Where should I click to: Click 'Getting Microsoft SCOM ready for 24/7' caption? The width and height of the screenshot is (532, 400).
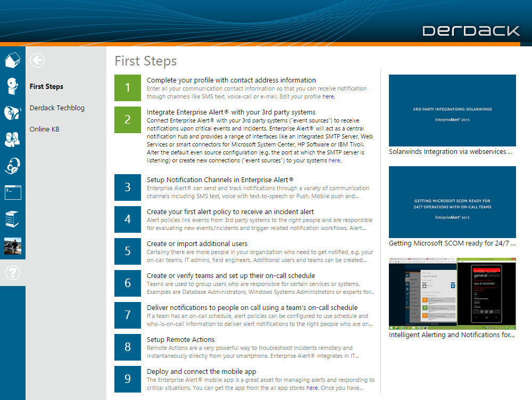coord(452,243)
